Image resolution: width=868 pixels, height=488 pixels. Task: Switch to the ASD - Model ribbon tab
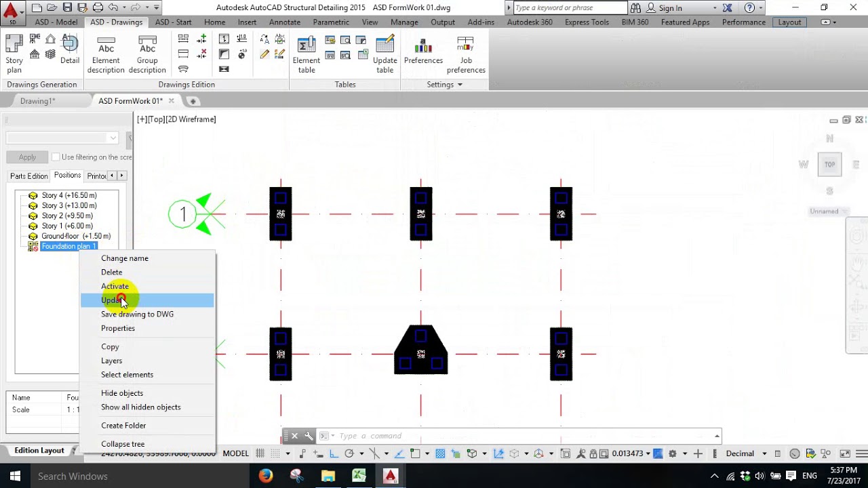pos(56,22)
